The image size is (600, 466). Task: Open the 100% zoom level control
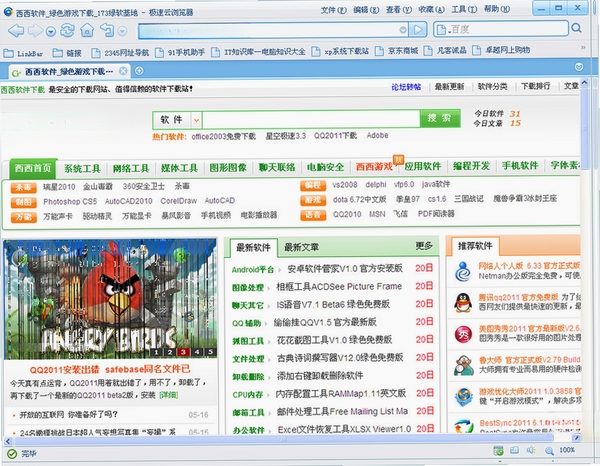[567, 450]
